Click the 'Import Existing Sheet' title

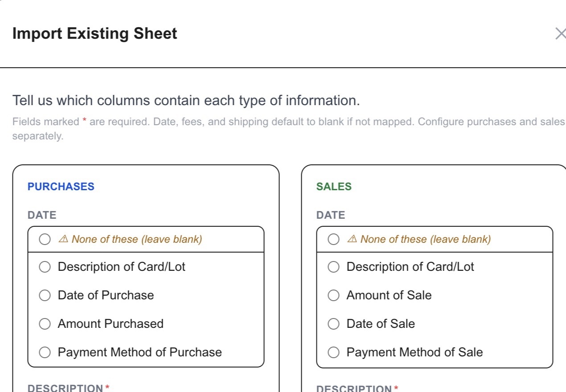(x=95, y=33)
